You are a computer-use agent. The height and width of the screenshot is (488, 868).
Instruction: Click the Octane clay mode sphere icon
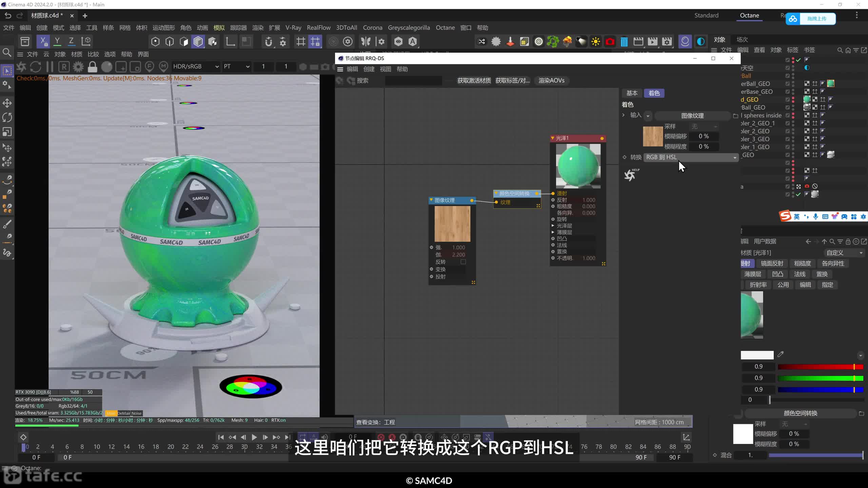click(106, 67)
